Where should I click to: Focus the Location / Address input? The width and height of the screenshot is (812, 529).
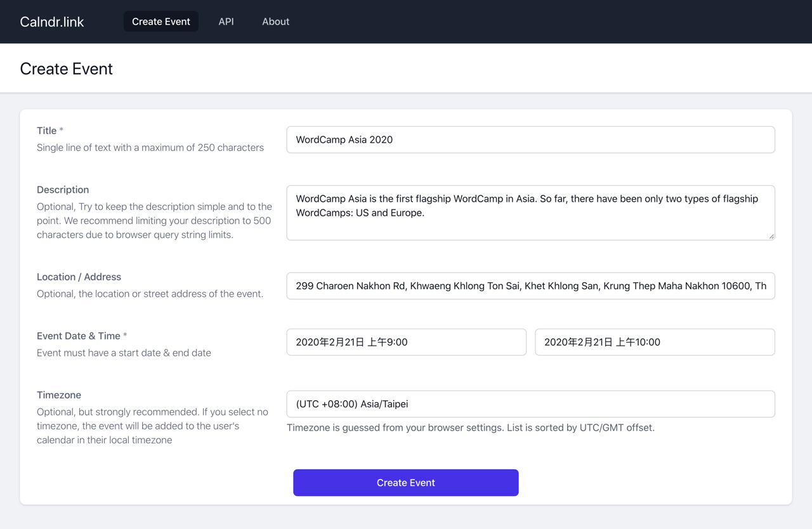(531, 286)
